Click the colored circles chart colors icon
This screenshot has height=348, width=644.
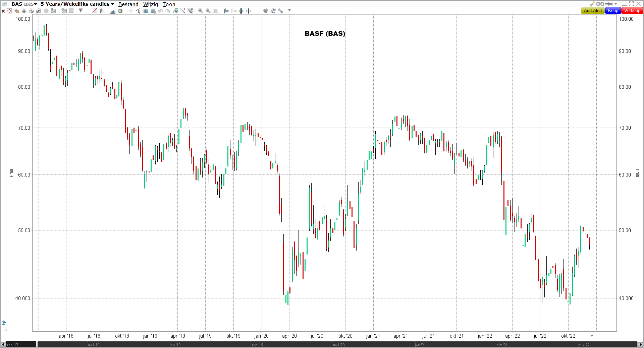[266, 11]
